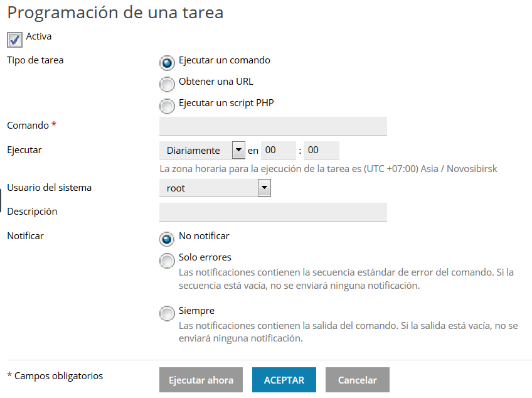Focus the Descripción input field
Screen dimensions: 532x398
273,212
